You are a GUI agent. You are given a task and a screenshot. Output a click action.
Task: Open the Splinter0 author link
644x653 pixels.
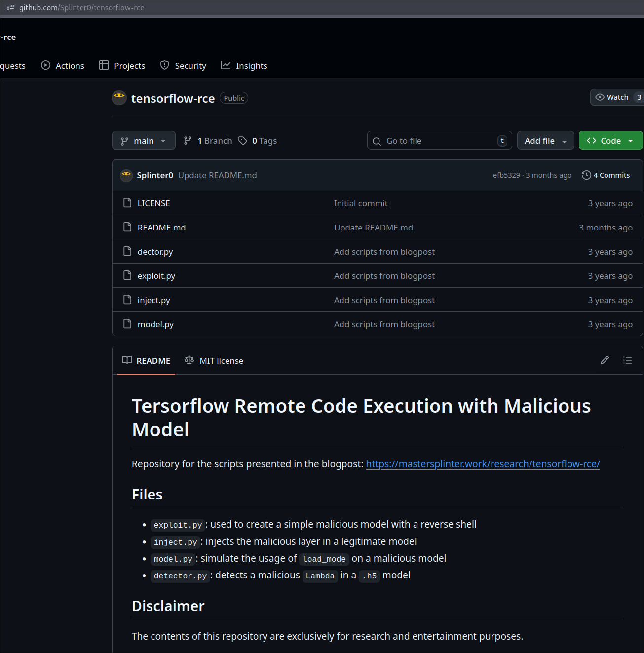[155, 175]
